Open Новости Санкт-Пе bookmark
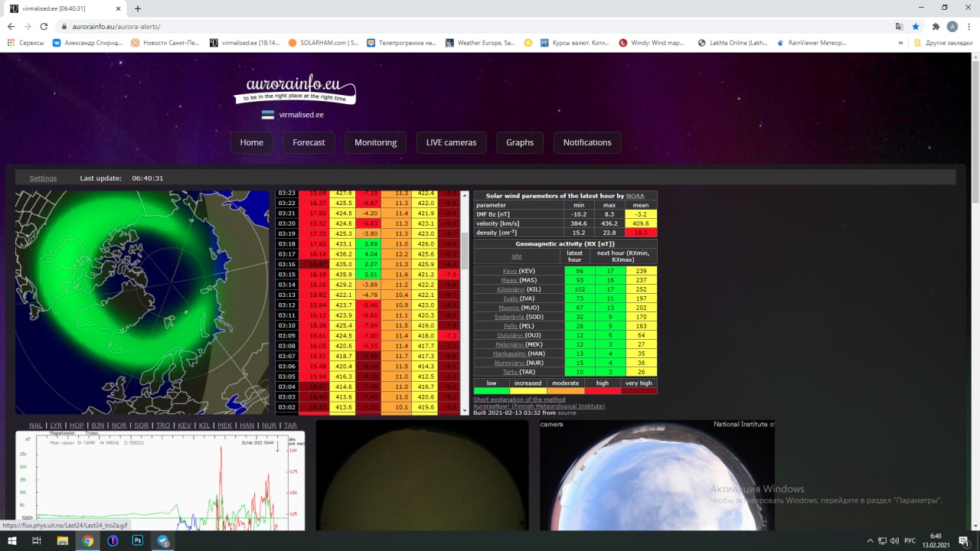980x551 pixels. (166, 43)
